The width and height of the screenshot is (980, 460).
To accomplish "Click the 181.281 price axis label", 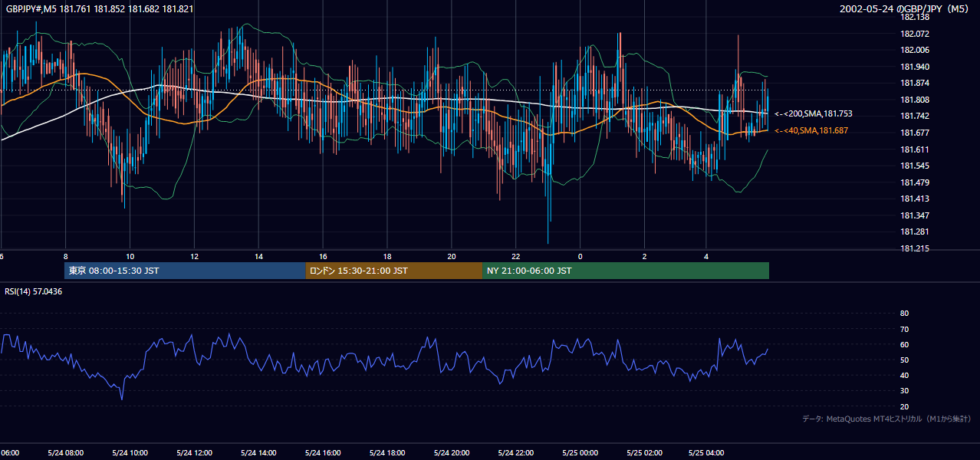I will (x=914, y=232).
